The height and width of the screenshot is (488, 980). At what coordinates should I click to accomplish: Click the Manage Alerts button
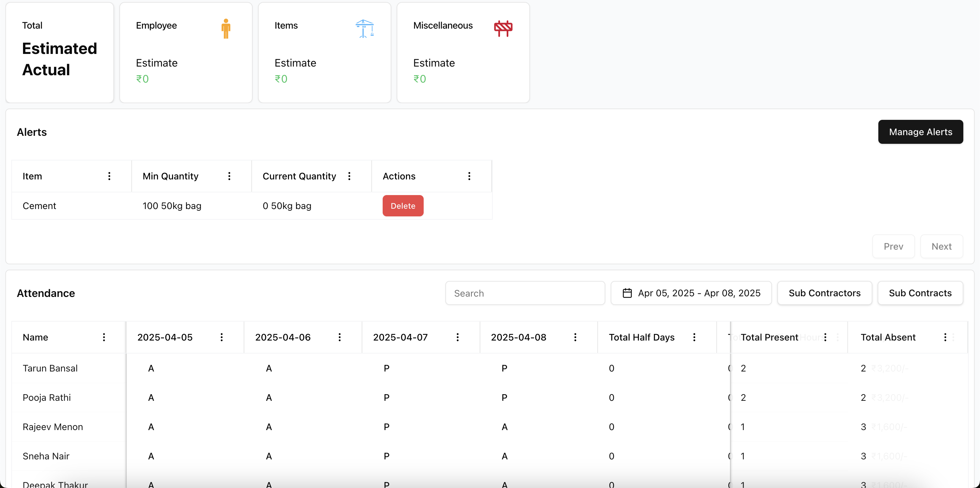click(920, 132)
